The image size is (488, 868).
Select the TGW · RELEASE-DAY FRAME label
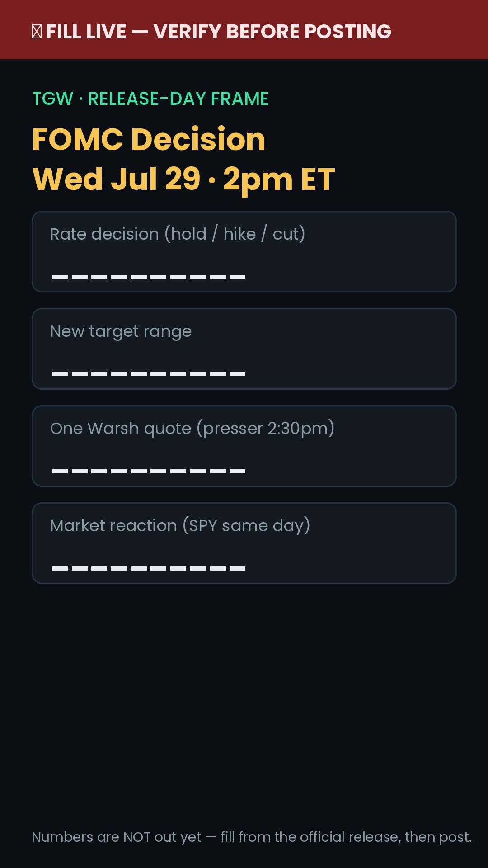click(150, 99)
